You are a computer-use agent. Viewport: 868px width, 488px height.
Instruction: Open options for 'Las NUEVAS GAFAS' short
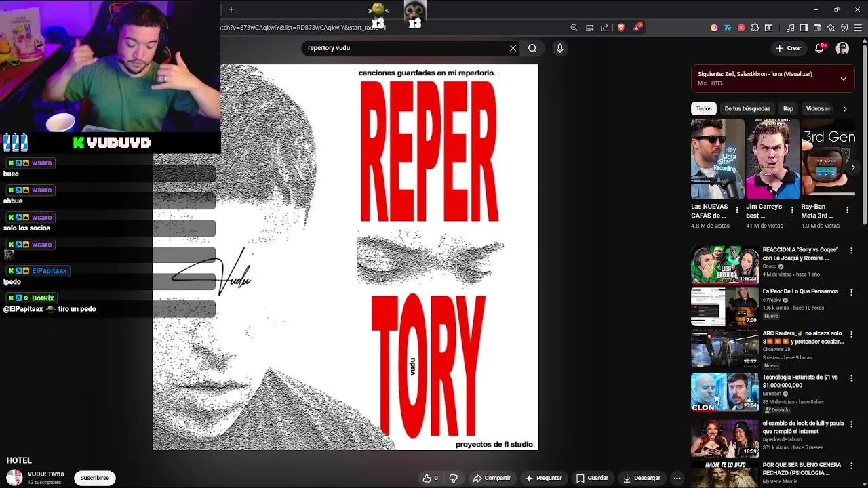(737, 210)
